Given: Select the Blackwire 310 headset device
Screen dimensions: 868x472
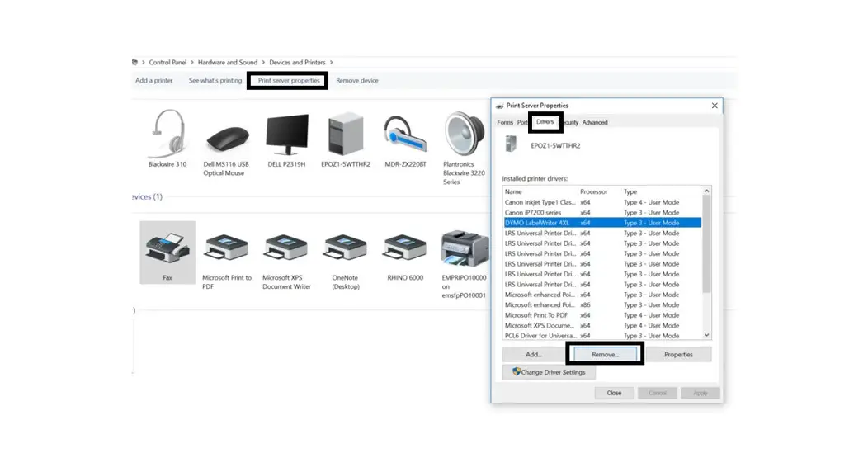Looking at the screenshot, I should [x=167, y=138].
